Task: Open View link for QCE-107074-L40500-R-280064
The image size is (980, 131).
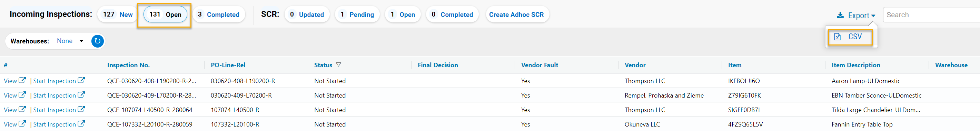Action: click(10, 110)
